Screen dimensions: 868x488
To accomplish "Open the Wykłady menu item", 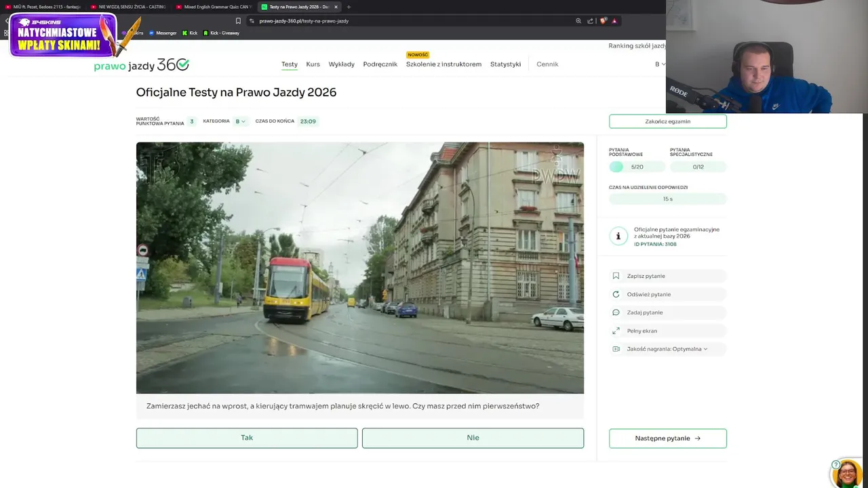I will (x=341, y=64).
